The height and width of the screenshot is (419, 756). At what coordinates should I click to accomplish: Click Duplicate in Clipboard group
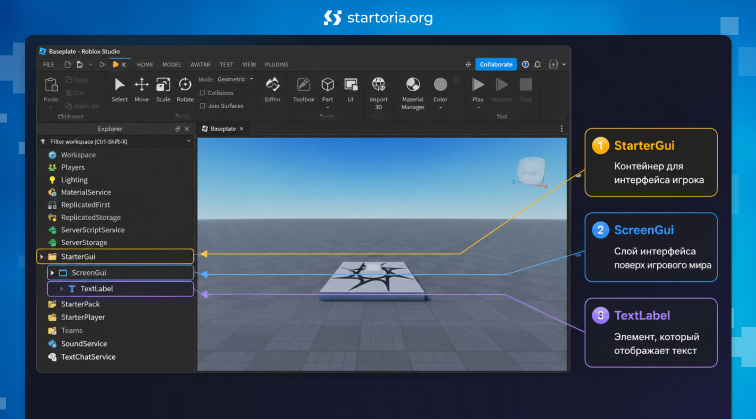click(82, 106)
